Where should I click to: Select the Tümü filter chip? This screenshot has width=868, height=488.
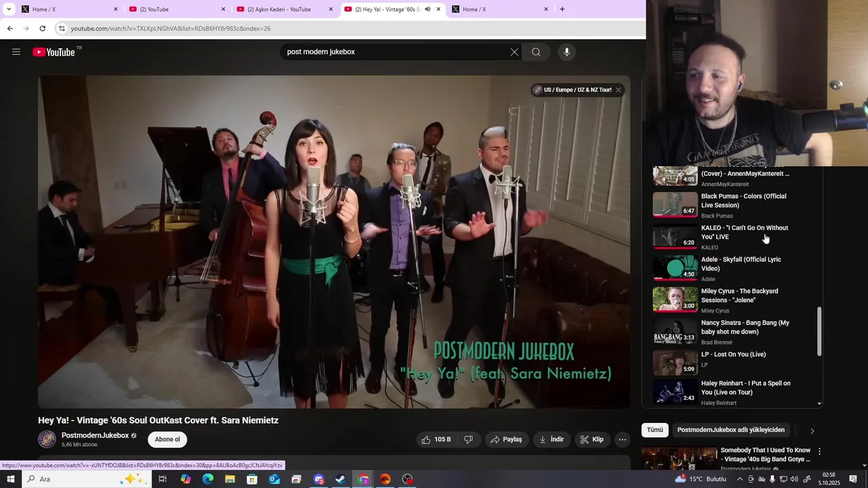[x=655, y=430]
